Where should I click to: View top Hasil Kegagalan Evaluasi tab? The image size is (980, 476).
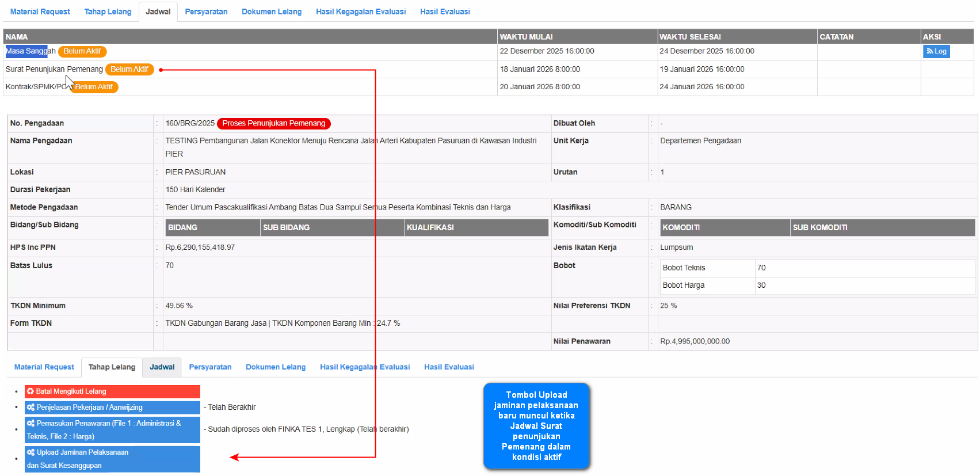tap(361, 12)
